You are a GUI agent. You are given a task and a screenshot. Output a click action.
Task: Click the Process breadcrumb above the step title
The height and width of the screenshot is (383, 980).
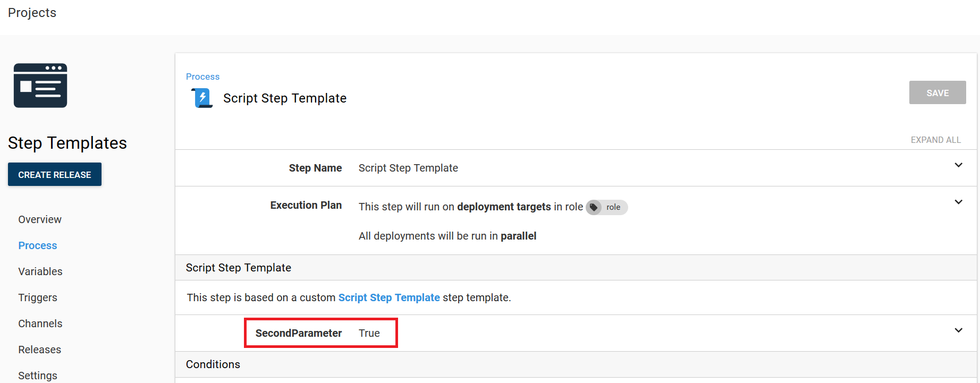202,76
